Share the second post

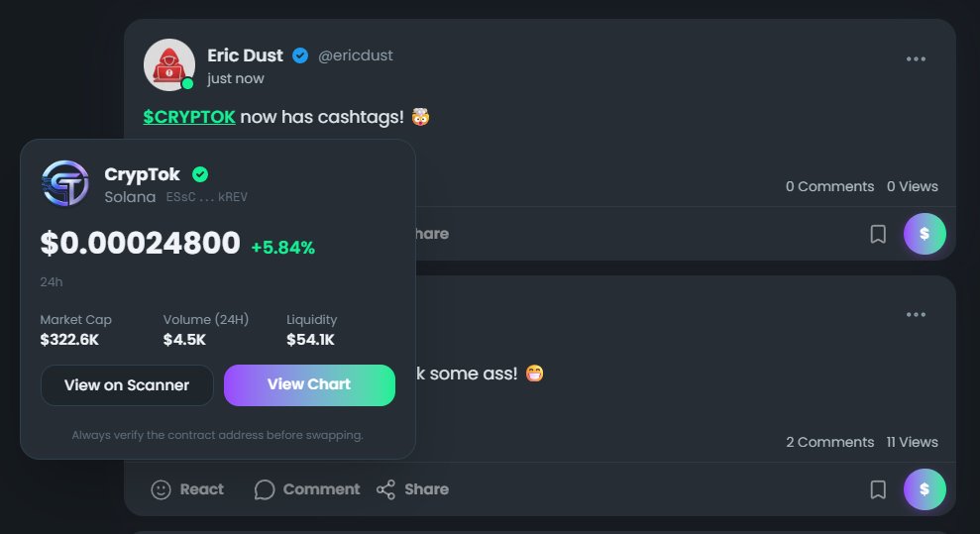point(412,489)
